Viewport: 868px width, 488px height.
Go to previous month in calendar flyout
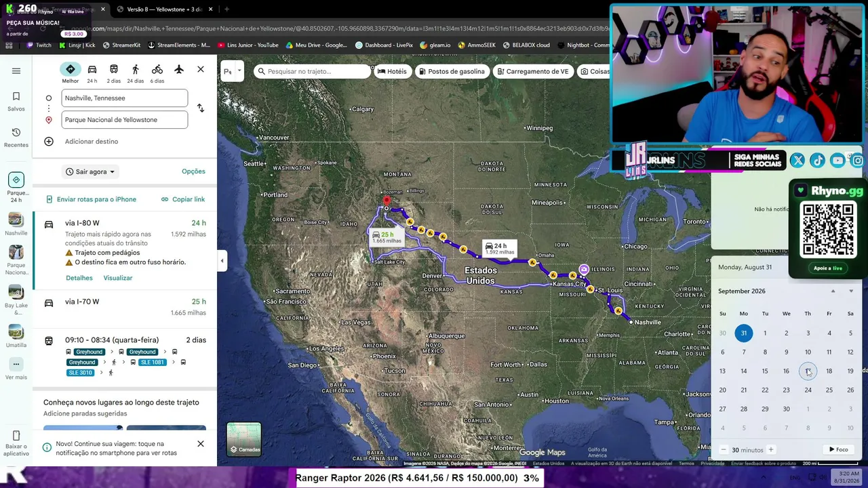tap(833, 291)
